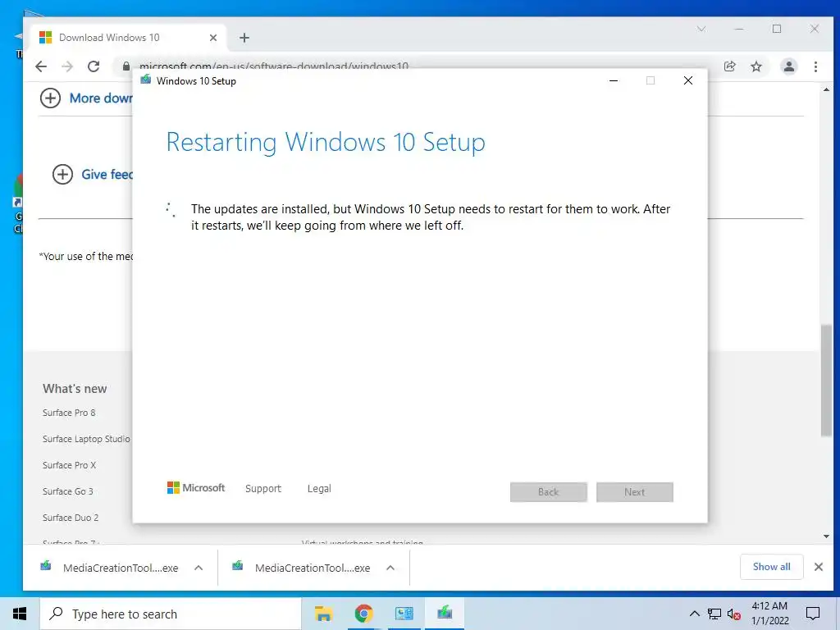Viewport: 840px width, 630px height.
Task: Open Surface Duo 2 link
Action: point(71,518)
